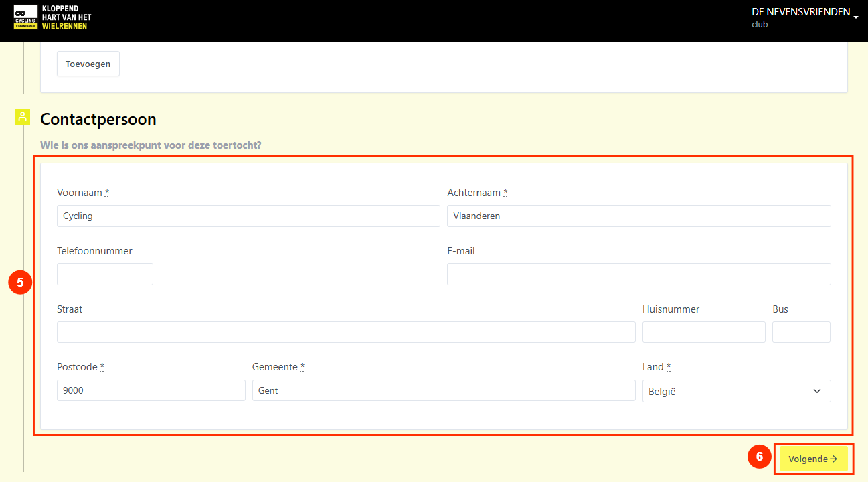
Task: Click the Land label
Action: pos(657,367)
